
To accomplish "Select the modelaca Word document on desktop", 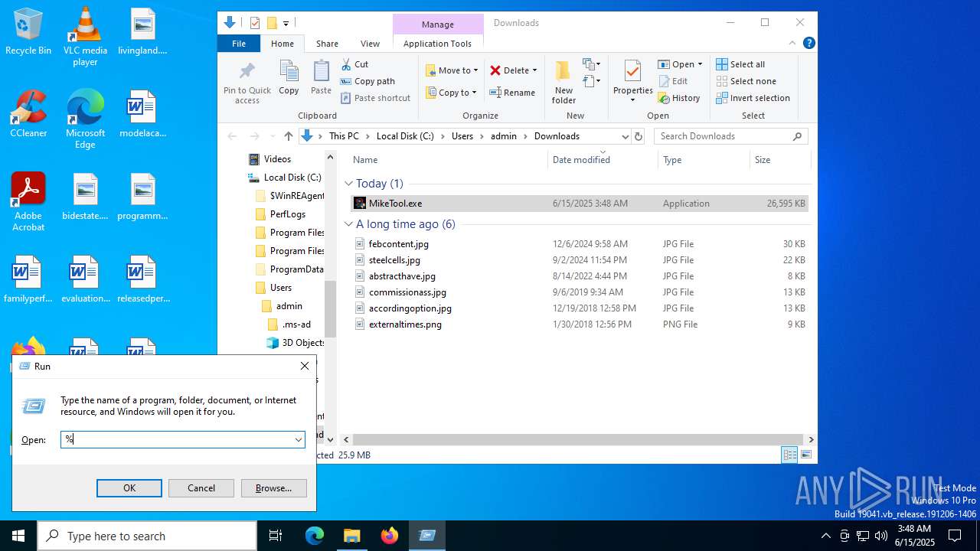I will click(x=142, y=113).
